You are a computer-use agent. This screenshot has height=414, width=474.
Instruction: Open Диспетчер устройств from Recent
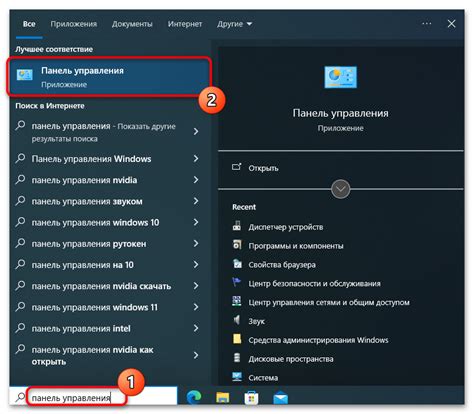(x=286, y=227)
